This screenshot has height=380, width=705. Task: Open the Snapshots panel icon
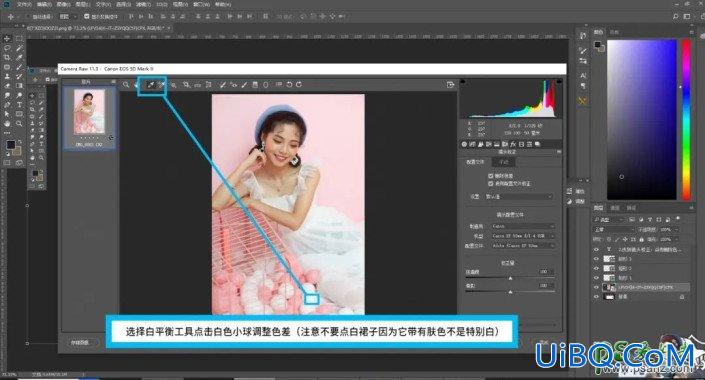pyautogui.click(x=538, y=144)
